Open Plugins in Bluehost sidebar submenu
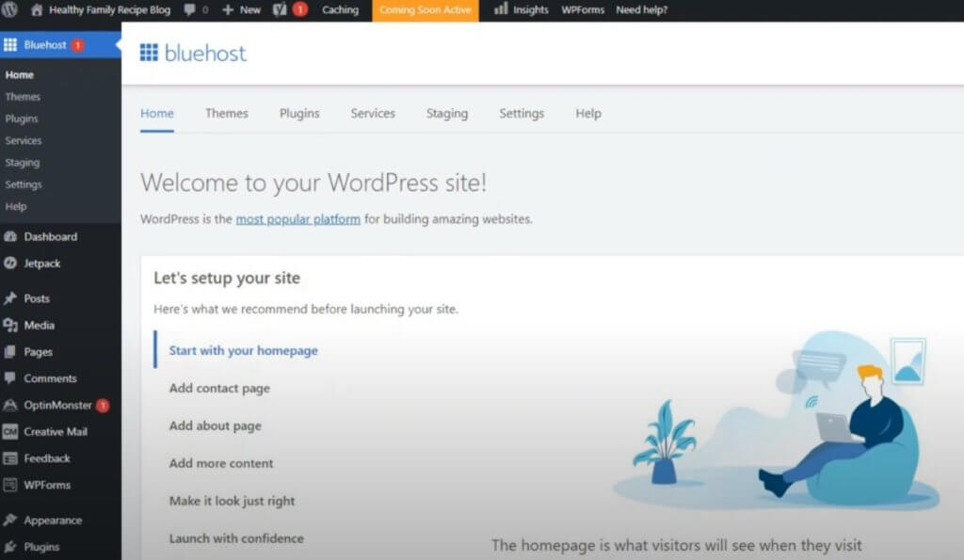Image resolution: width=964 pixels, height=560 pixels. tap(22, 119)
